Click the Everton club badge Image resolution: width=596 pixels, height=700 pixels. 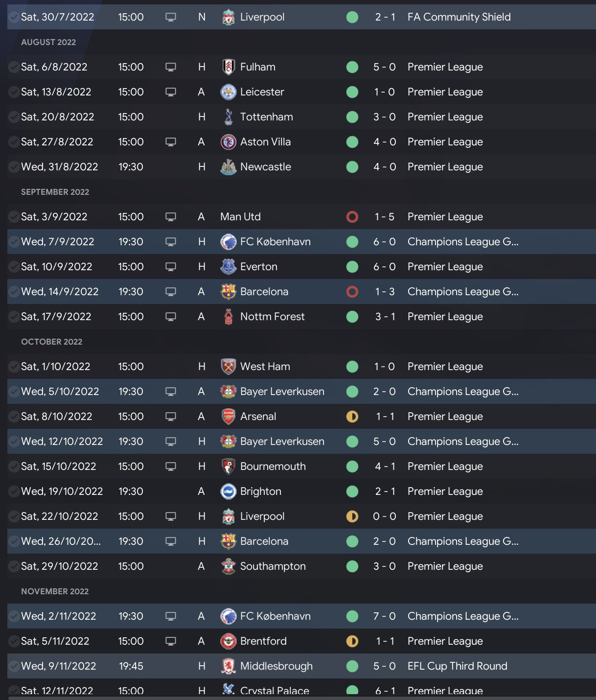tap(228, 267)
